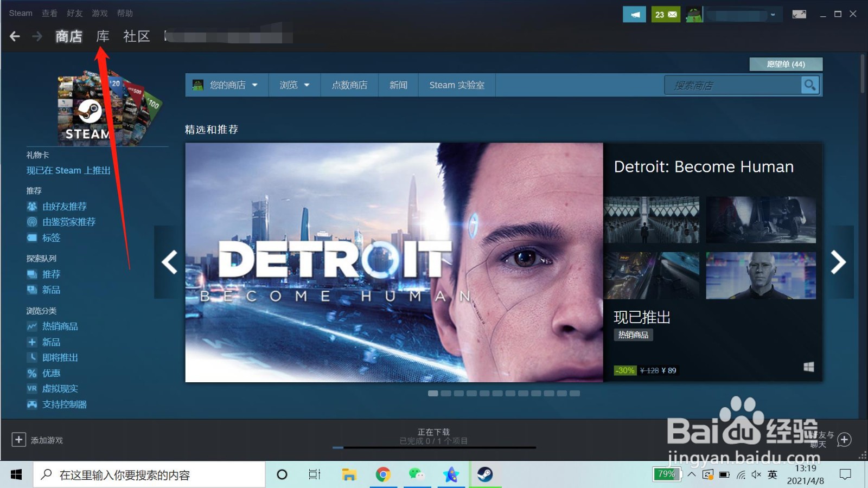Click 愿望单 (44) button
868x488 pixels.
[x=786, y=64]
